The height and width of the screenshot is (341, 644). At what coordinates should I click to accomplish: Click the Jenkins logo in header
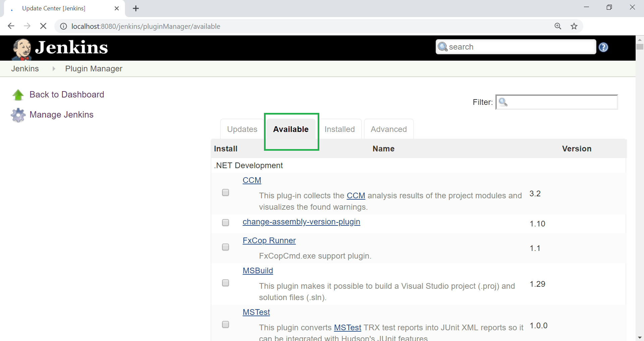pyautogui.click(x=60, y=48)
